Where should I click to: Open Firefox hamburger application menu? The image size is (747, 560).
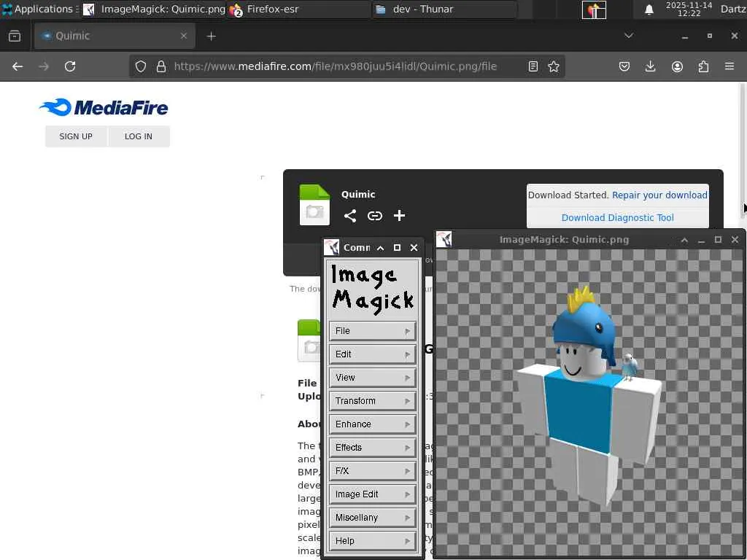click(729, 66)
